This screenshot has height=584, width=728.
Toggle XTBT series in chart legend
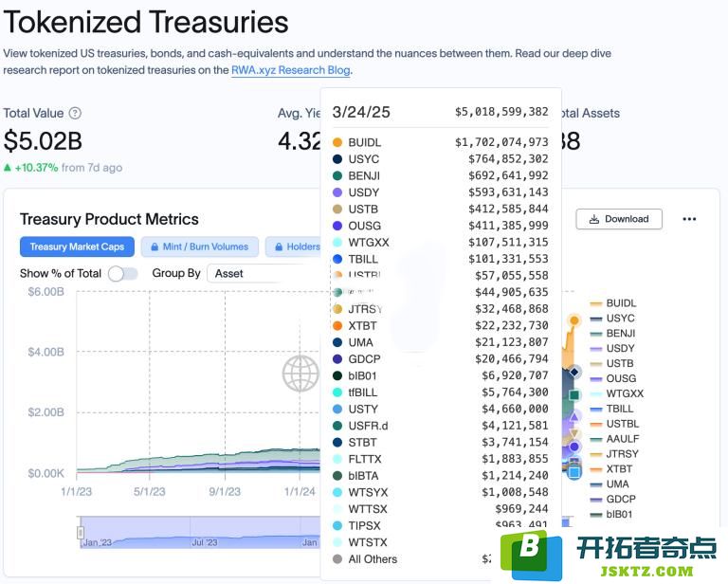611,469
